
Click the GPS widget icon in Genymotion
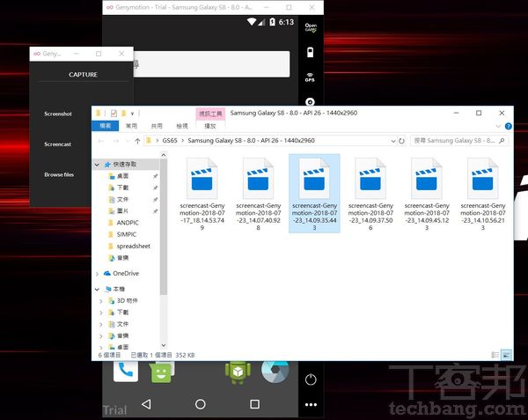tap(310, 77)
